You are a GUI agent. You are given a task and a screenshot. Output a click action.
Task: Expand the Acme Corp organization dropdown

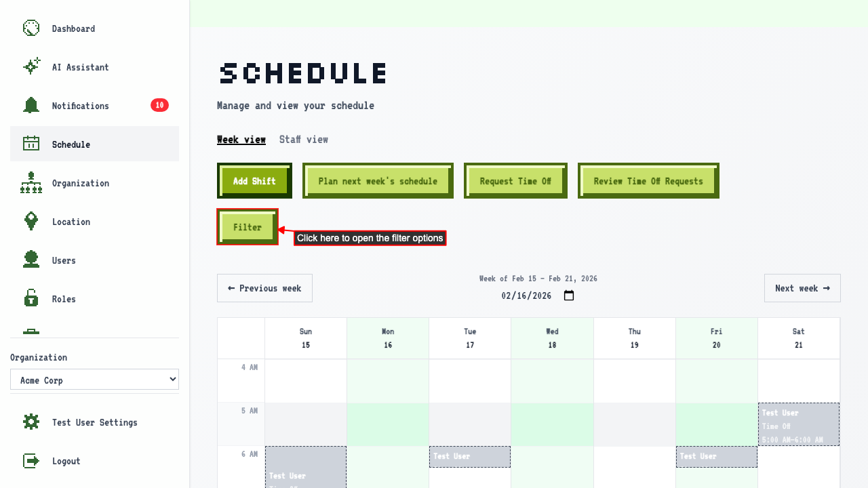94,380
